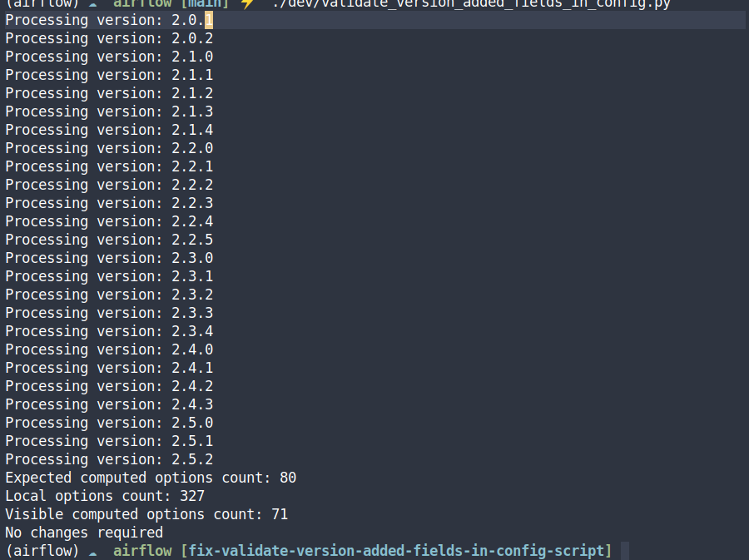Select the 'Processing version: 2.5.1' line
Image resolution: width=749 pixels, height=560 pixels.
[x=109, y=441]
